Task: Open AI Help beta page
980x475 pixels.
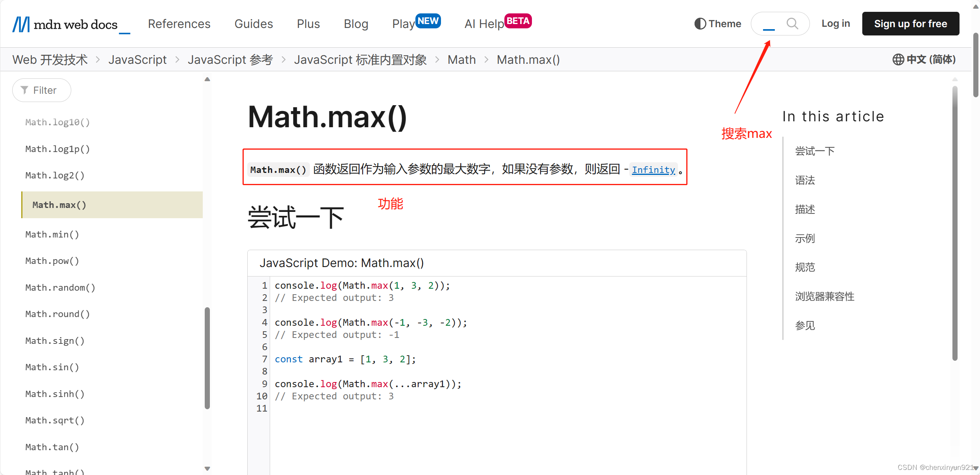Action: click(x=498, y=23)
